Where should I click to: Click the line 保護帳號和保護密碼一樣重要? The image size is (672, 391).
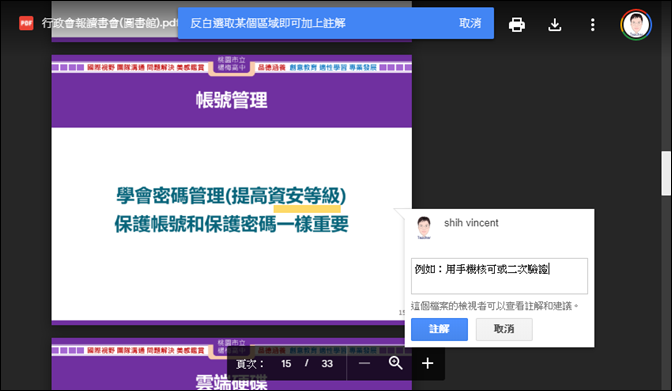click(231, 224)
